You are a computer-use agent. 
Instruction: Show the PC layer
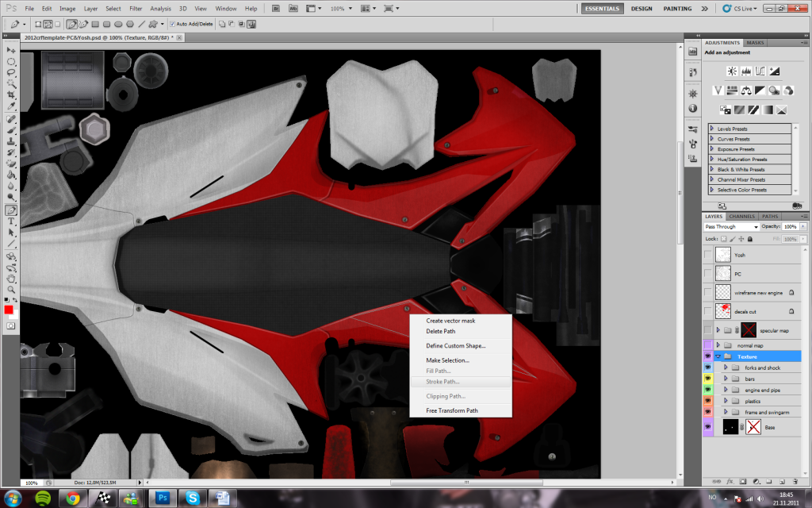[x=708, y=274]
